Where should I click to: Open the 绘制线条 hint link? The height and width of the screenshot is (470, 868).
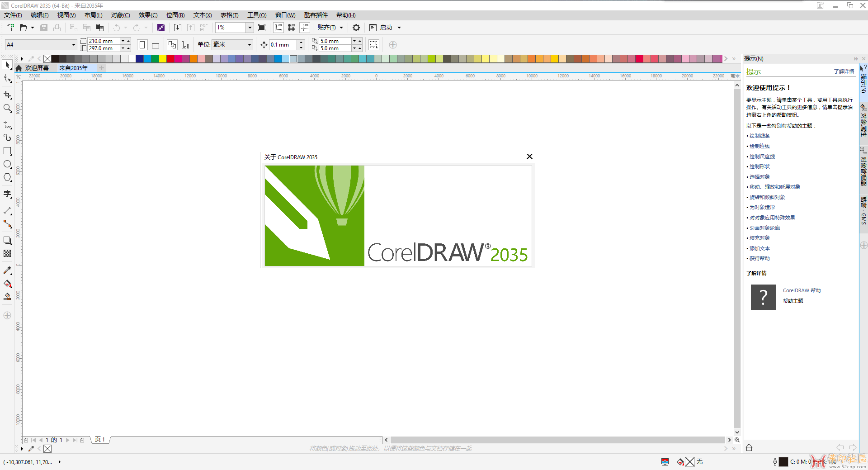click(759, 136)
